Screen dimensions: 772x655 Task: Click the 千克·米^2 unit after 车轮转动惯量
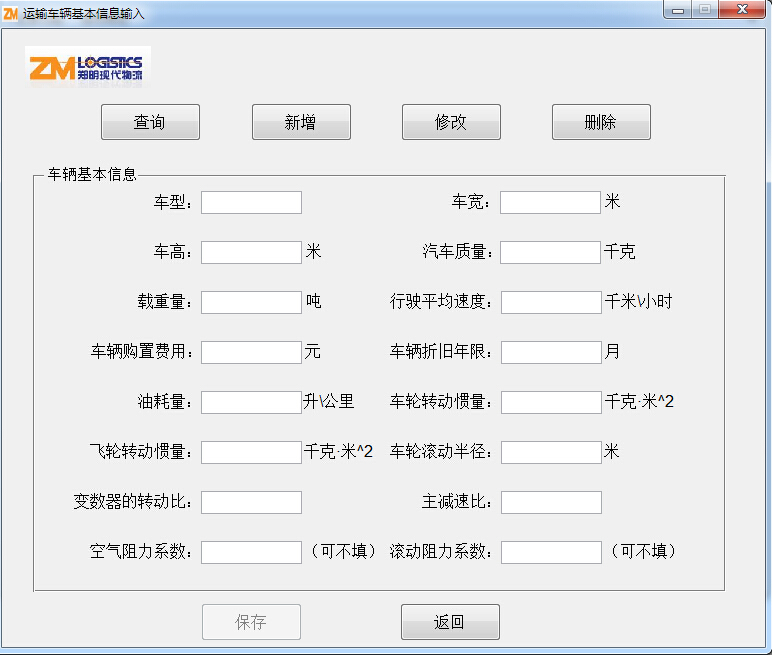point(639,401)
